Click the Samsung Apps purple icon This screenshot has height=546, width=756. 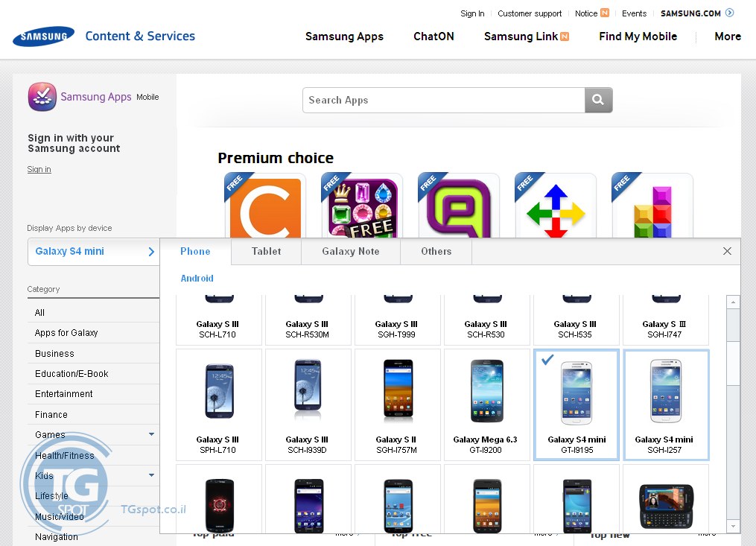(42, 97)
